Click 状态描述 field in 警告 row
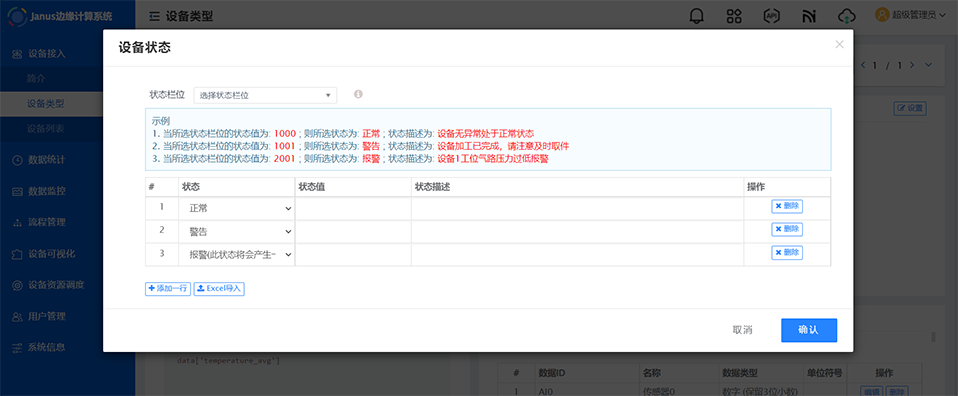Image resolution: width=958 pixels, height=396 pixels. 577,232
